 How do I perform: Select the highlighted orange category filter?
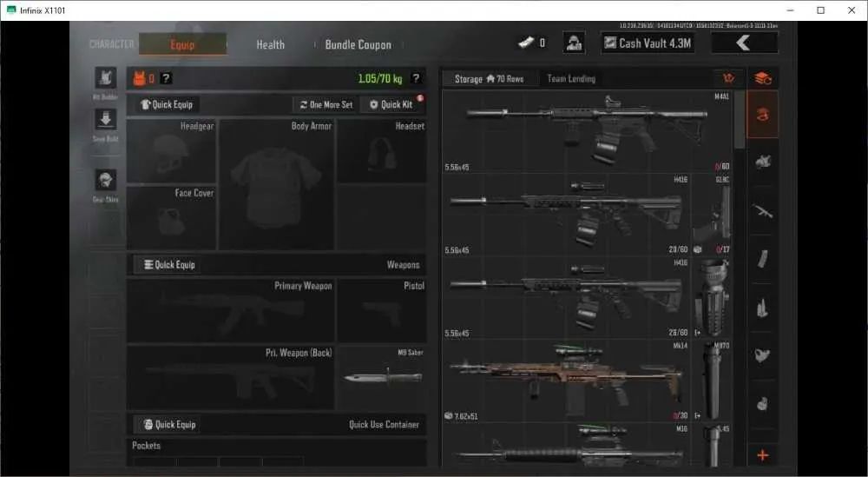763,115
